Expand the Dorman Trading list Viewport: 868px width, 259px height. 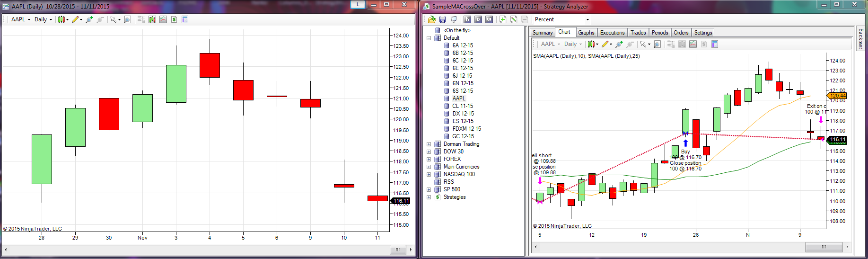429,144
